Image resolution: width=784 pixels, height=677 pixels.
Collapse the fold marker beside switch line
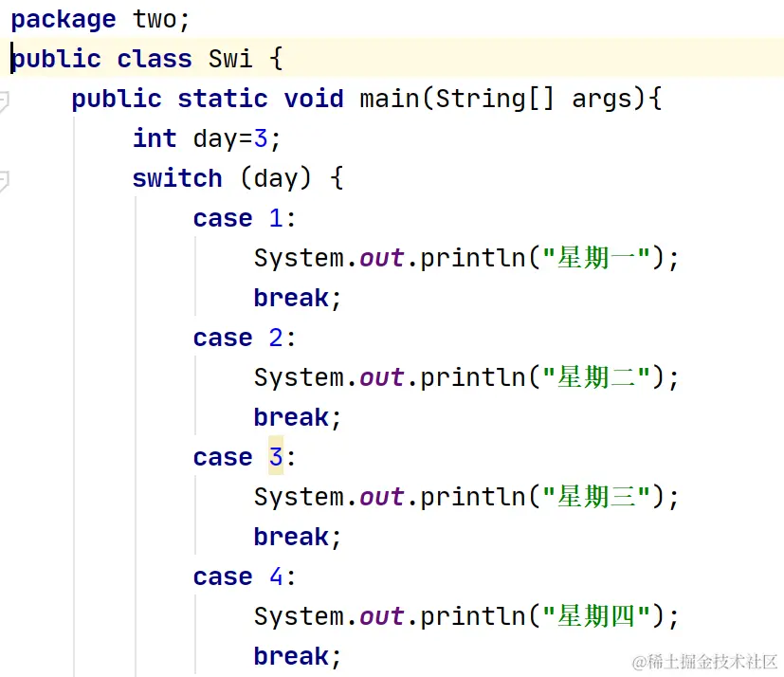(x=4, y=181)
